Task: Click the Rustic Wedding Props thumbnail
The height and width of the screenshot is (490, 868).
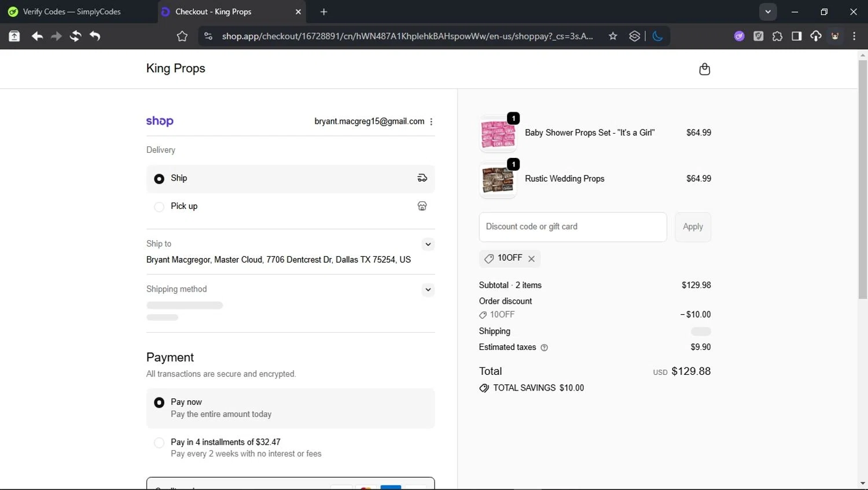Action: pyautogui.click(x=498, y=180)
